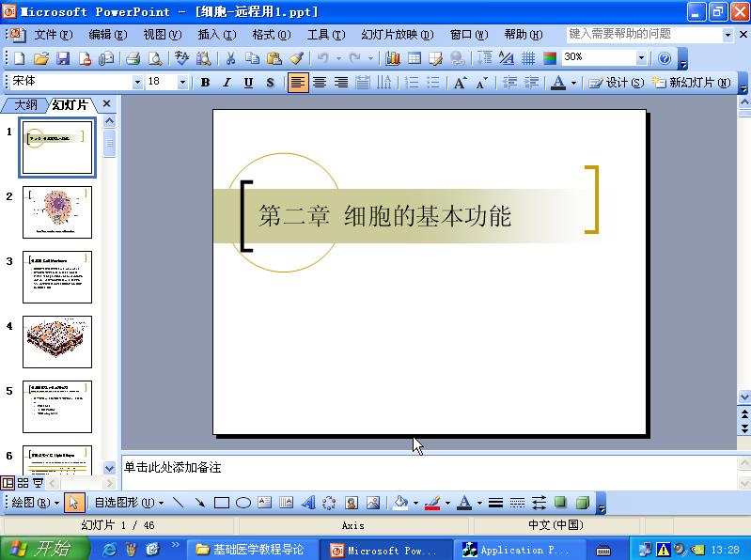751x560 pixels.
Task: Click the Insert Picture icon
Action: [x=372, y=503]
